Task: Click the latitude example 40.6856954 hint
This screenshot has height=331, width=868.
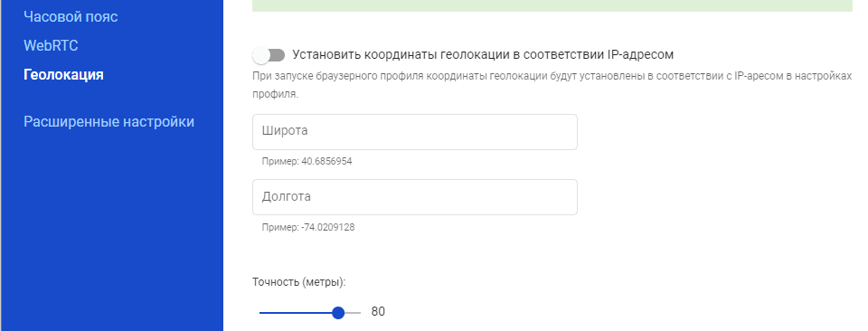Action: pos(307,162)
